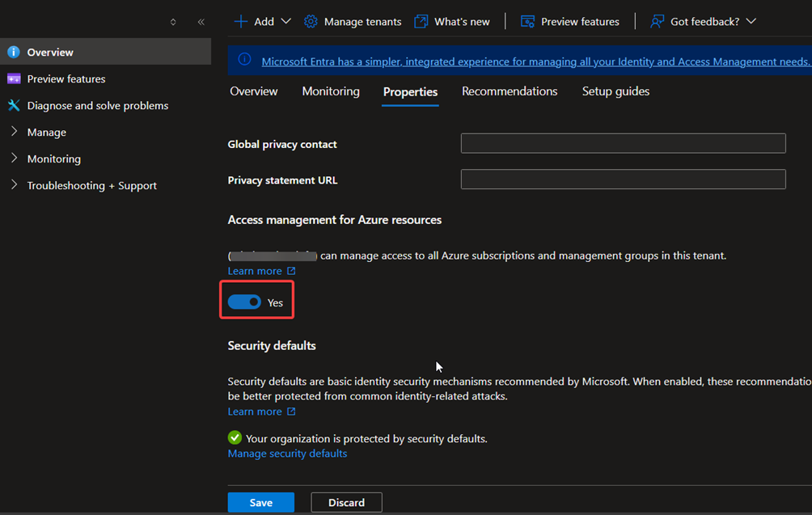
Task: Expand the Manage section in sidebar
Action: point(14,132)
